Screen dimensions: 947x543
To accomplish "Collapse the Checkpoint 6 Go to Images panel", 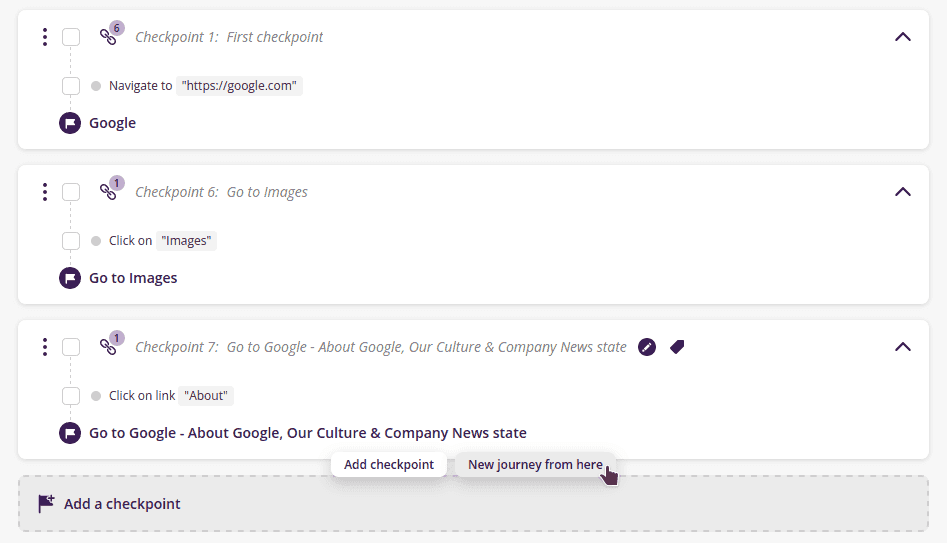I will point(902,192).
